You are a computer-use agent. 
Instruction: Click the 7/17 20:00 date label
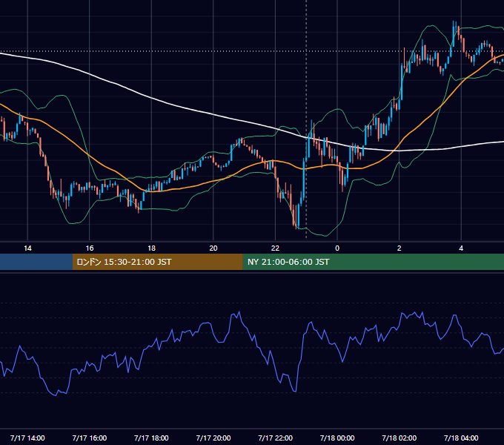213,438
